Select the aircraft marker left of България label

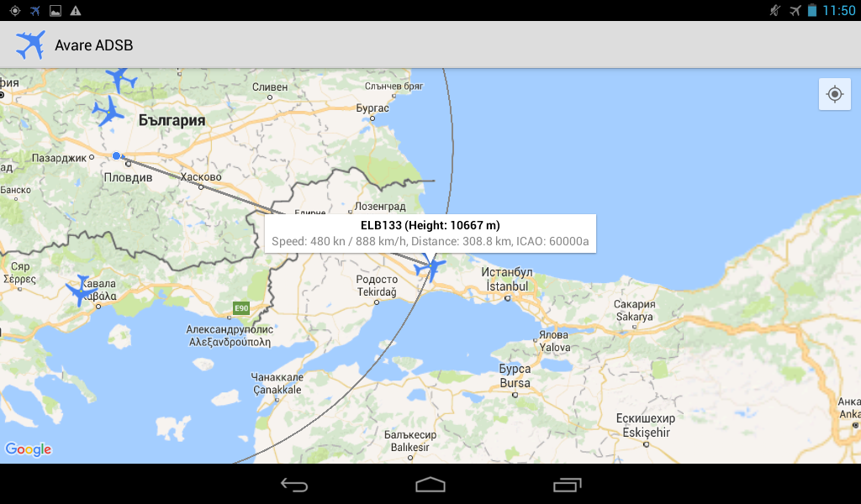point(108,112)
